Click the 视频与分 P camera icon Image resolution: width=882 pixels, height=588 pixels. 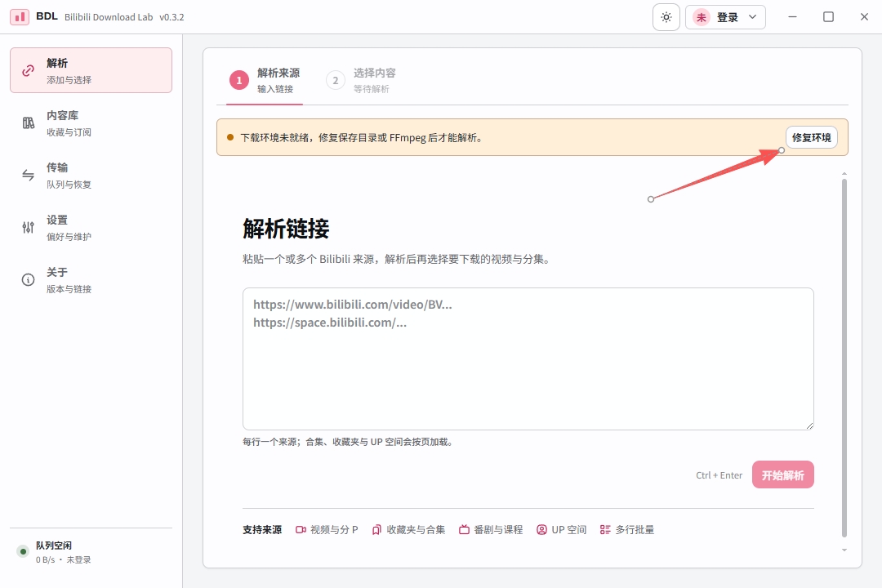(x=301, y=529)
